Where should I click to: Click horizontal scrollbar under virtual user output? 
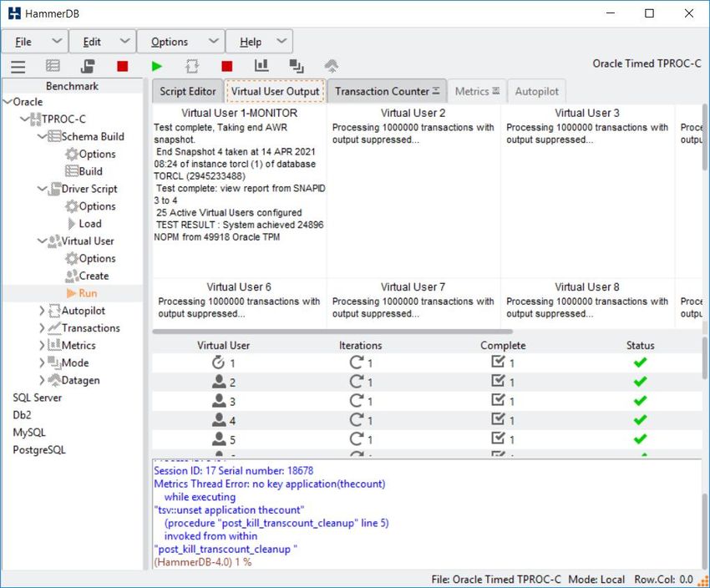pyautogui.click(x=332, y=332)
